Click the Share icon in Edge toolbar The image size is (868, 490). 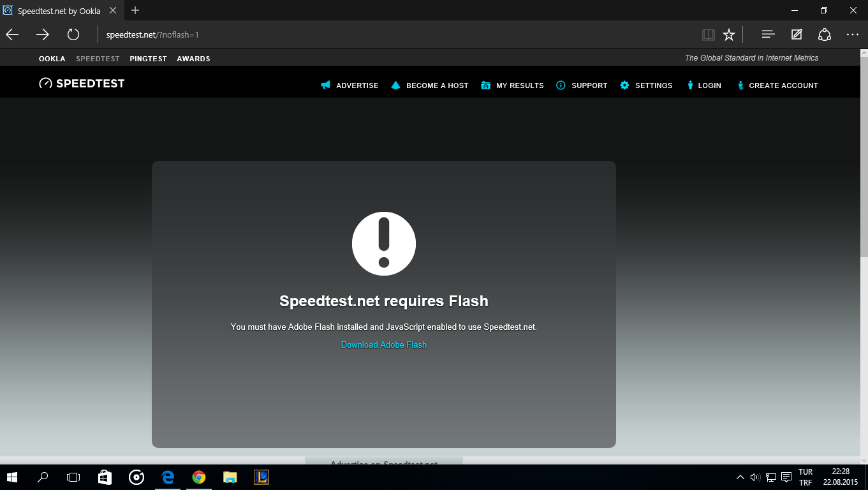pyautogui.click(x=825, y=34)
